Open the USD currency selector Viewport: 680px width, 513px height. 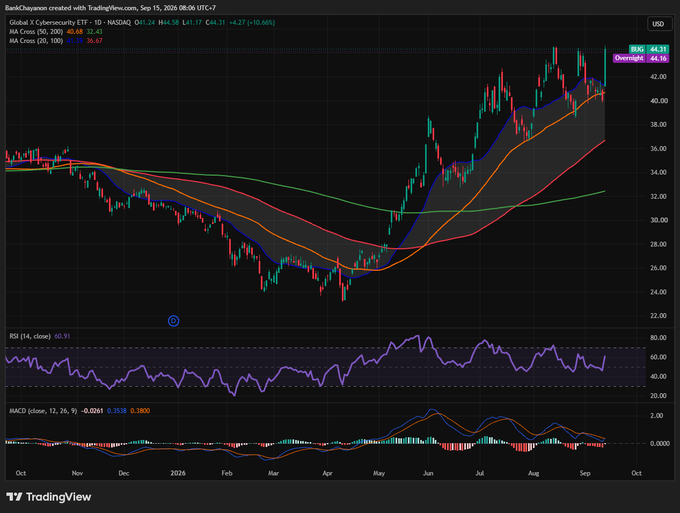(658, 24)
